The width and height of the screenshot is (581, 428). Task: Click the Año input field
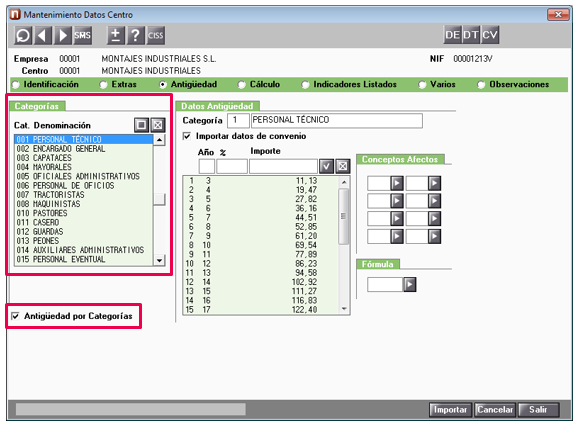point(207,166)
